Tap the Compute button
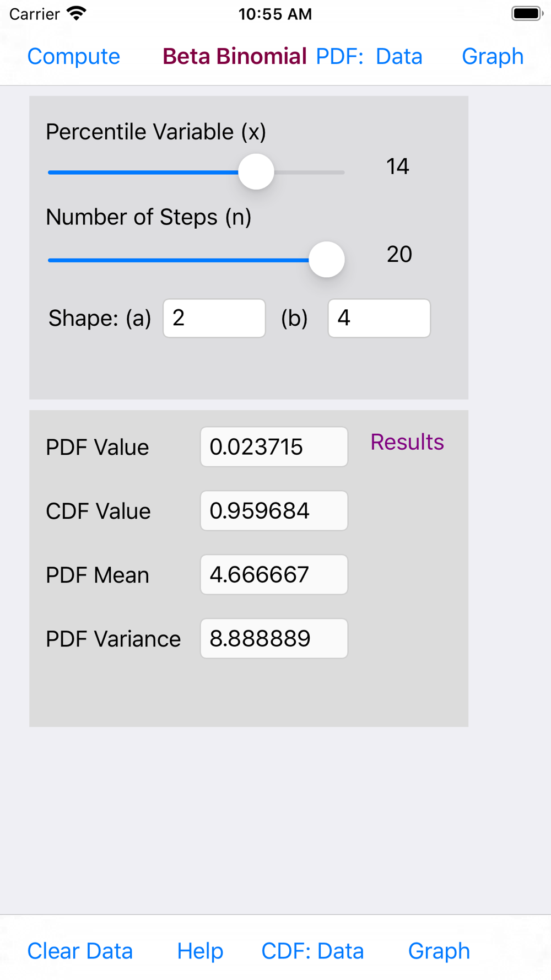Image resolution: width=551 pixels, height=980 pixels. coord(73,56)
